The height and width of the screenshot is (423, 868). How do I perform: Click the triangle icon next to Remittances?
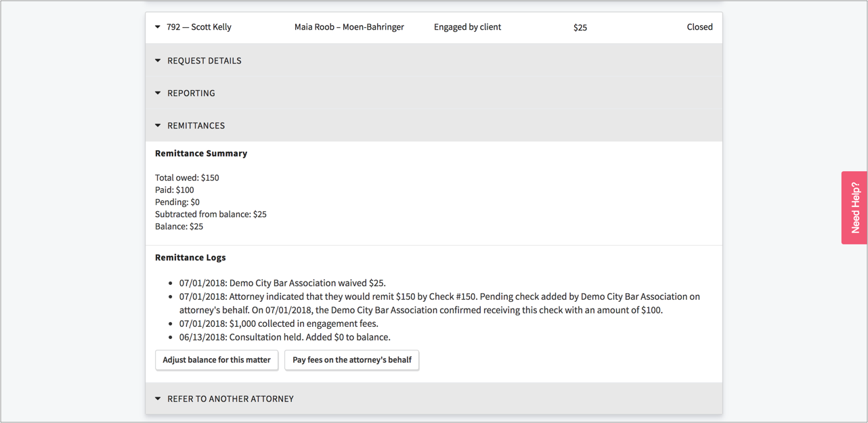click(158, 126)
